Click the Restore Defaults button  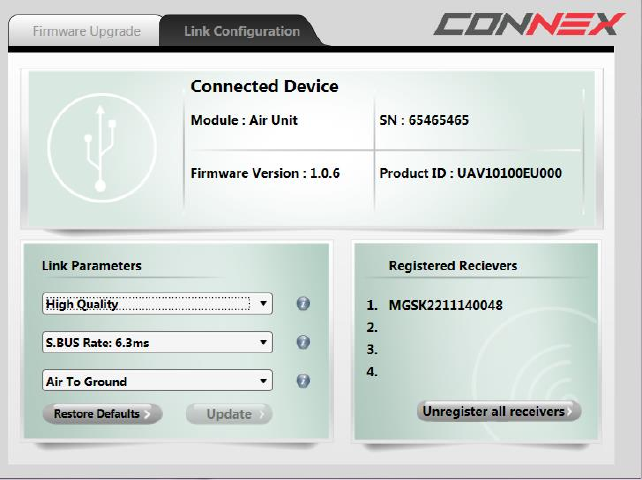coord(102,414)
